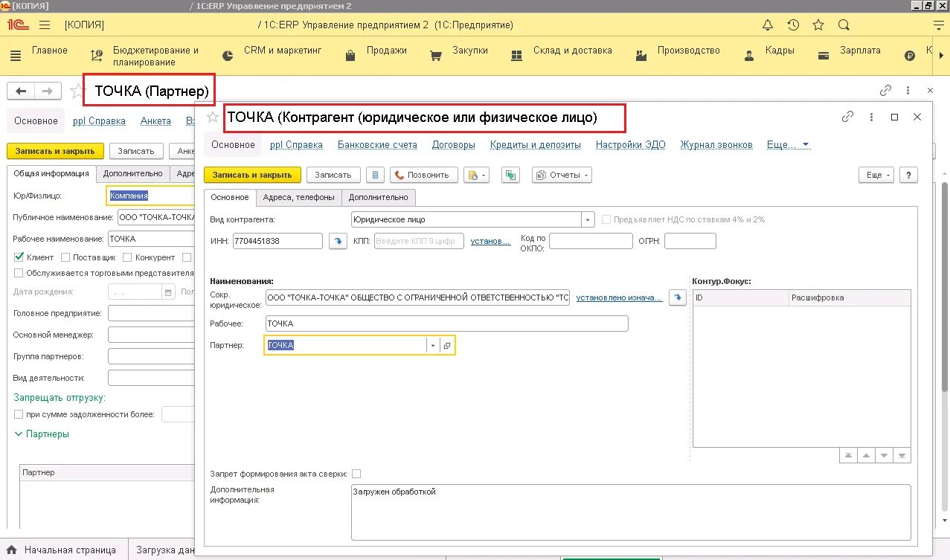950x560 pixels.
Task: Open the Еще dropdown in Контрагент toolbar
Action: 876,175
